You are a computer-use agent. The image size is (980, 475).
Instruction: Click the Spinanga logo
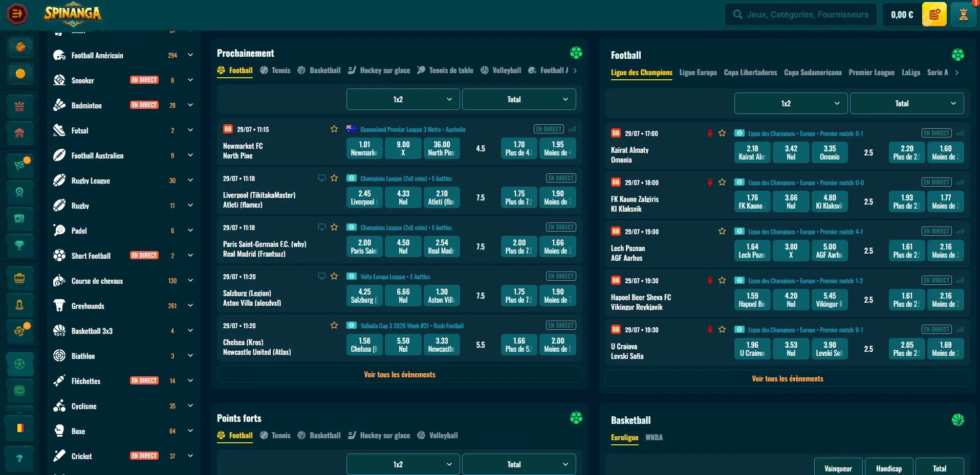73,14
